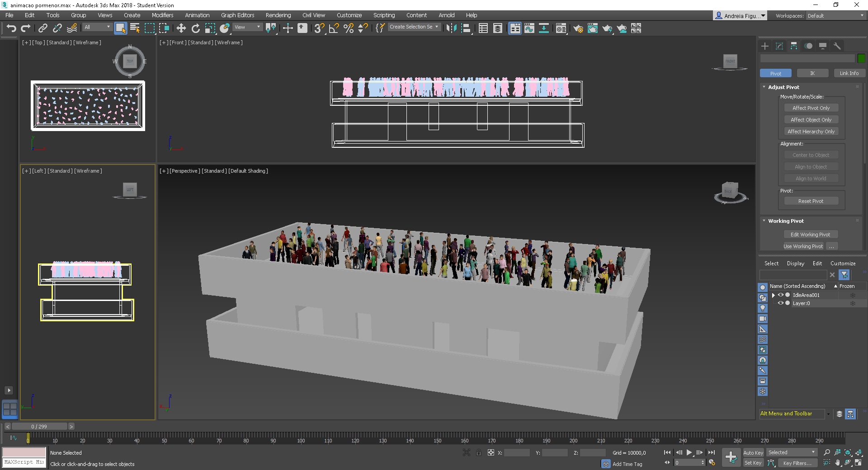868x470 pixels.
Task: Click the Mirror tool icon
Action: coord(451,28)
